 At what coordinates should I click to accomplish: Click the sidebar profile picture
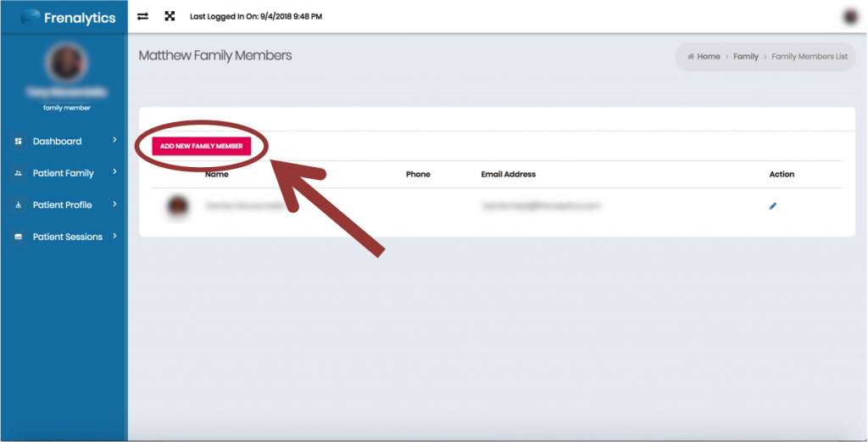click(x=66, y=63)
